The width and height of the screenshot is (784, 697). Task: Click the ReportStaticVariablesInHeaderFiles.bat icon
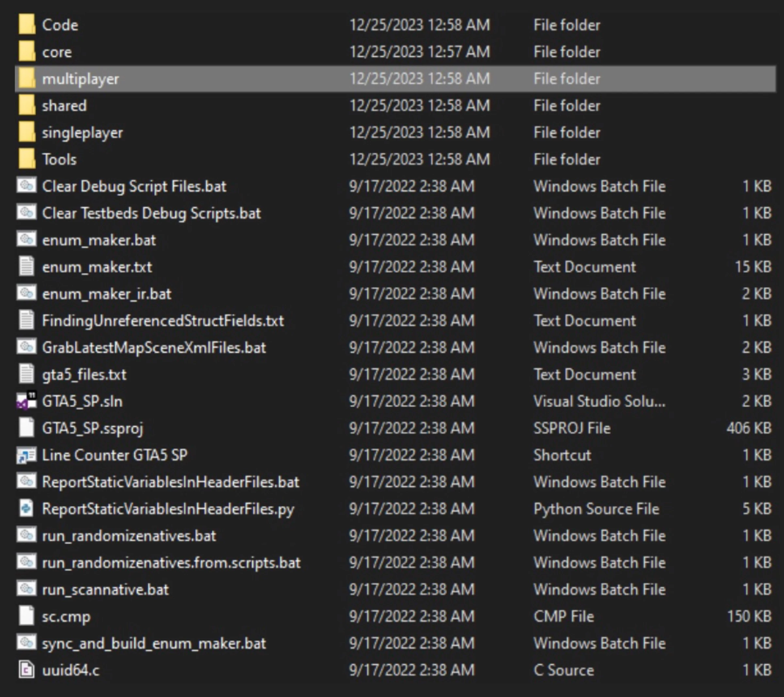[26, 481]
